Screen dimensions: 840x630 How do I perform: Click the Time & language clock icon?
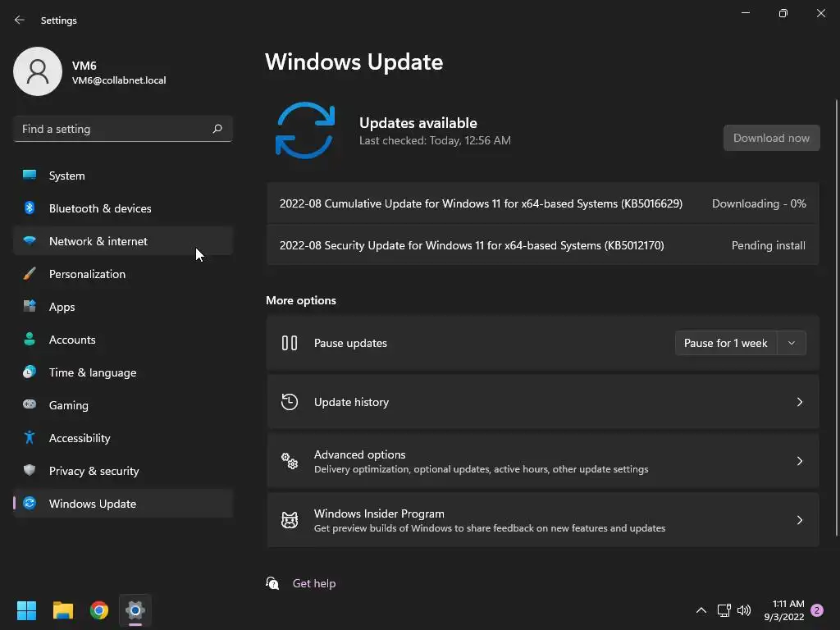[x=30, y=372]
